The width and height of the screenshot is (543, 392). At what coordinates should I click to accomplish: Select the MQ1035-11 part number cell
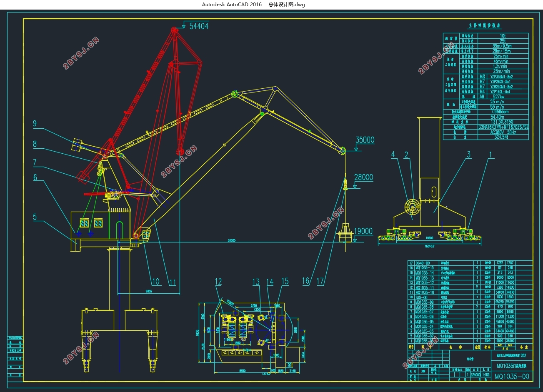point(424,287)
